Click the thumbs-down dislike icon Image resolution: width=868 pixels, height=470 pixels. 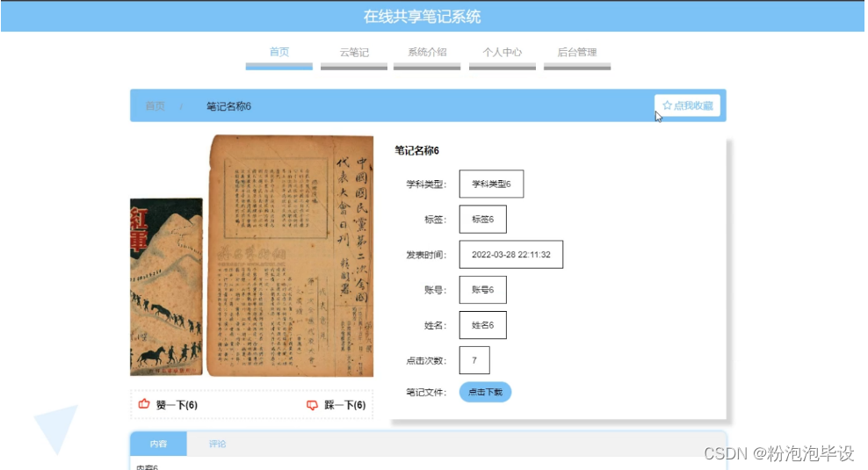(x=312, y=405)
